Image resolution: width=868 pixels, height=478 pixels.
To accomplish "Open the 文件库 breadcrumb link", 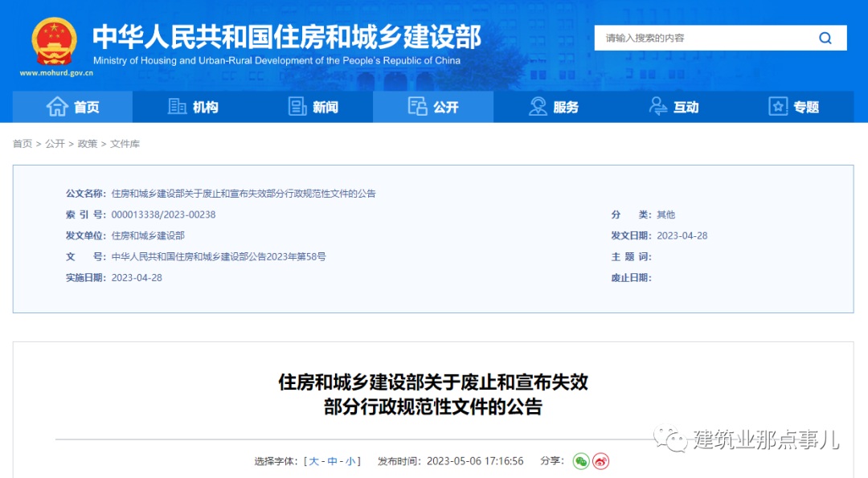I will coord(125,144).
